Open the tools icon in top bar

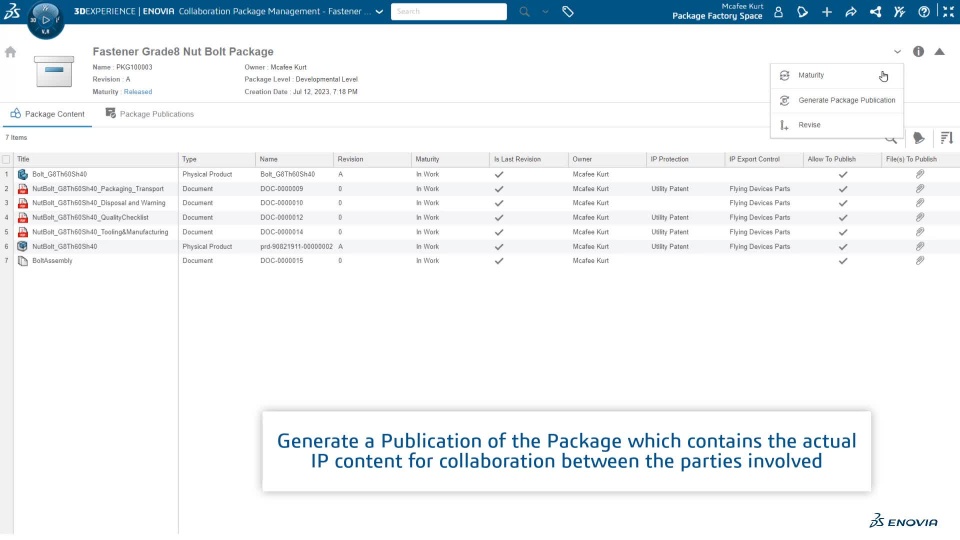[x=899, y=12]
